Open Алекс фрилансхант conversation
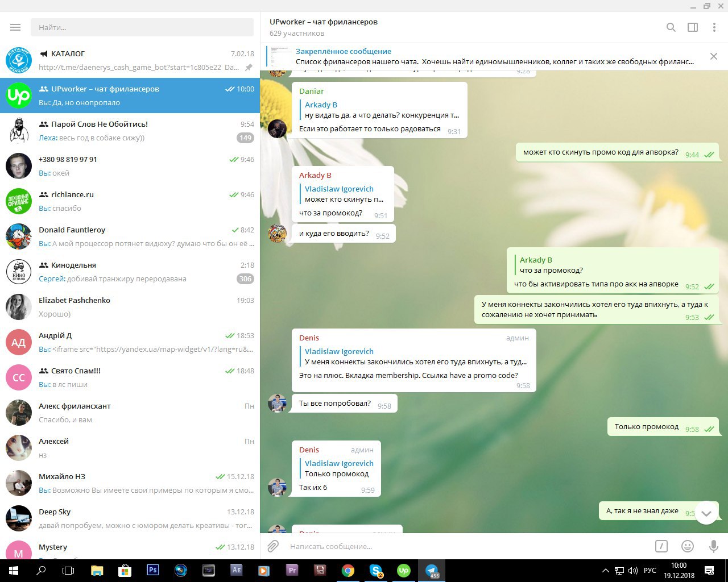This screenshot has height=582, width=728. [x=130, y=413]
